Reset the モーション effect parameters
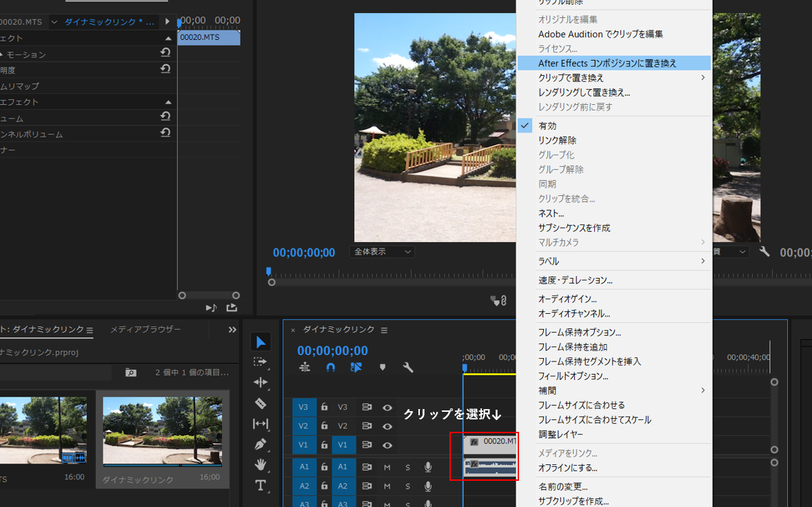This screenshot has width=812, height=507. coord(165,52)
